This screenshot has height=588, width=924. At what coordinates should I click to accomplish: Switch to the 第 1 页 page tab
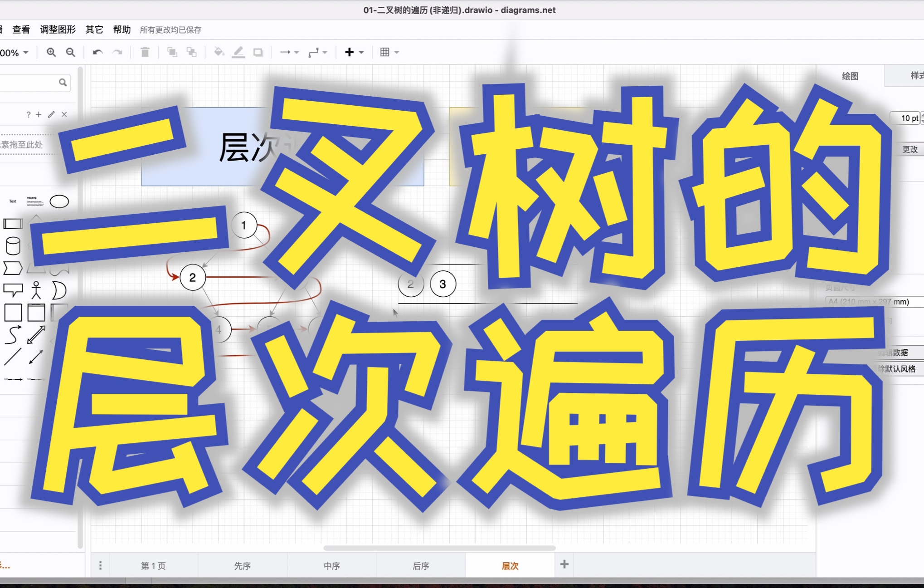click(153, 566)
